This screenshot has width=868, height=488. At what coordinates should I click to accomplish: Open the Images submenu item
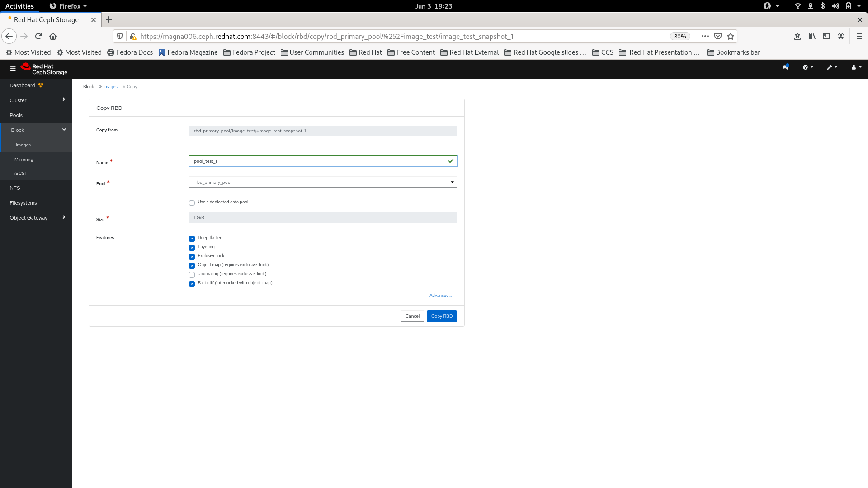tap(23, 145)
